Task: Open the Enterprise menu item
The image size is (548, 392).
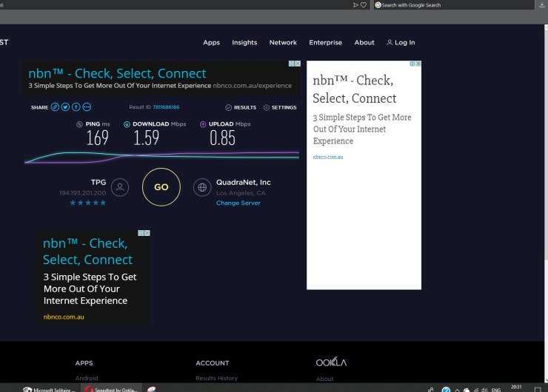Action: click(325, 43)
